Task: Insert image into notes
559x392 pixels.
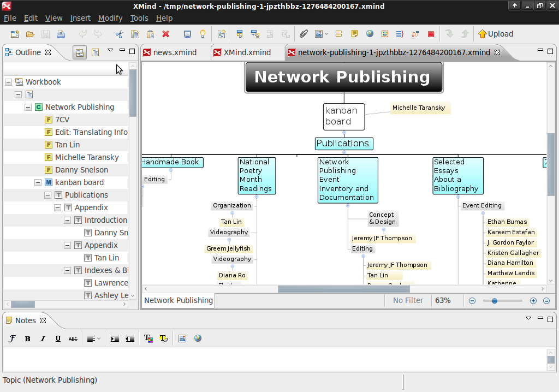Action: [182, 338]
